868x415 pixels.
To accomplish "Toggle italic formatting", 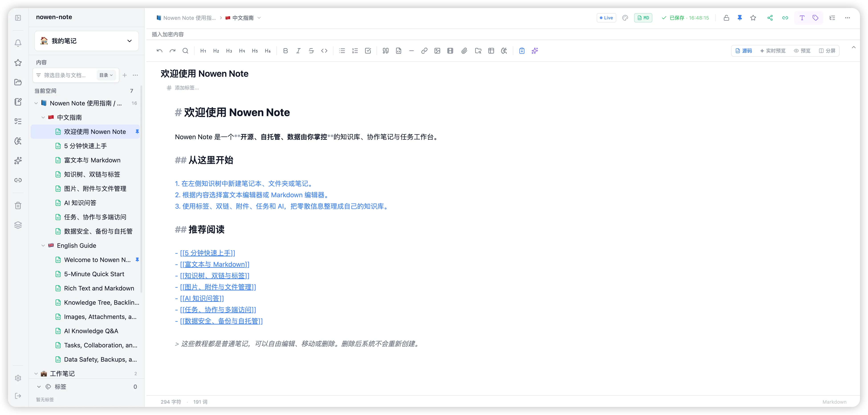I will [298, 51].
